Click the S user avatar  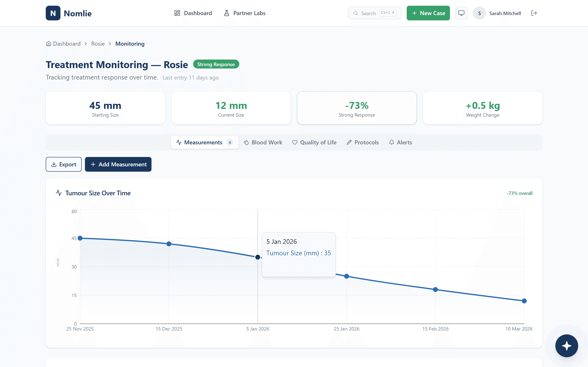pyautogui.click(x=479, y=13)
